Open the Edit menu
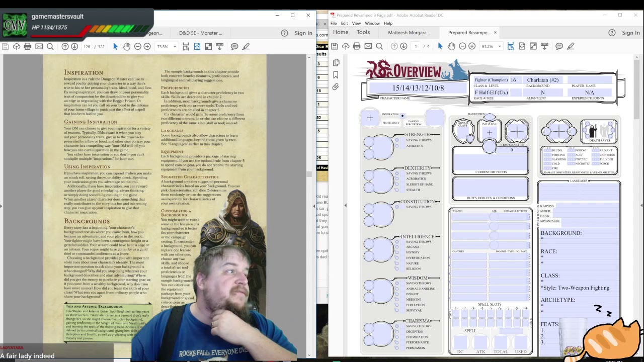Image resolution: width=644 pixels, height=362 pixels. point(344,23)
